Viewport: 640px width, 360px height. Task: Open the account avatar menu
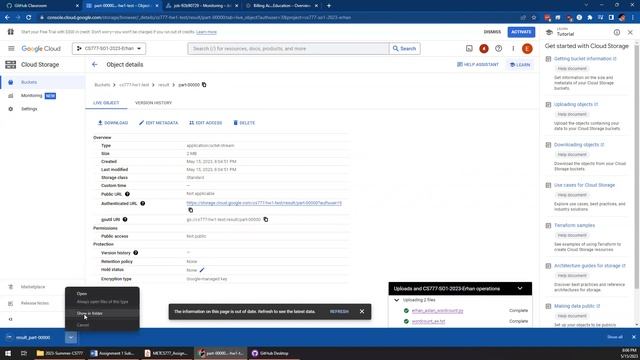click(x=527, y=49)
